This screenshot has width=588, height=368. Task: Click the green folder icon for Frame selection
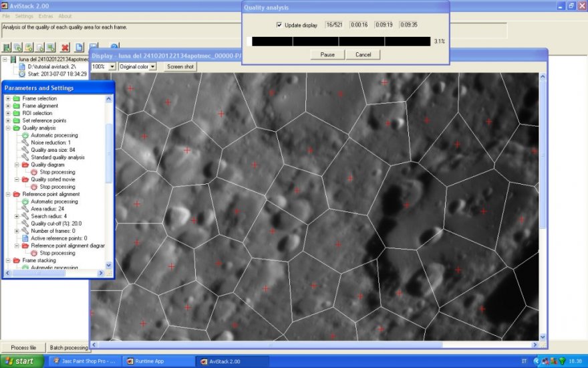[17, 98]
